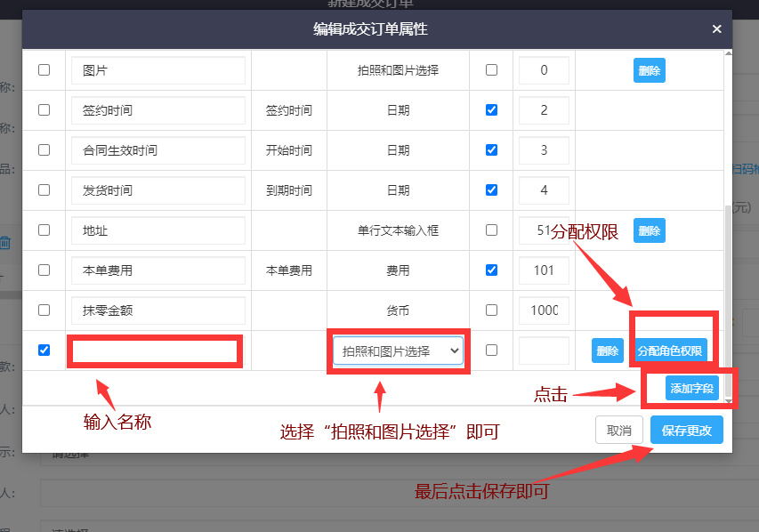
Task: Click the scrollbar down arrow in dialog
Action: (x=728, y=401)
